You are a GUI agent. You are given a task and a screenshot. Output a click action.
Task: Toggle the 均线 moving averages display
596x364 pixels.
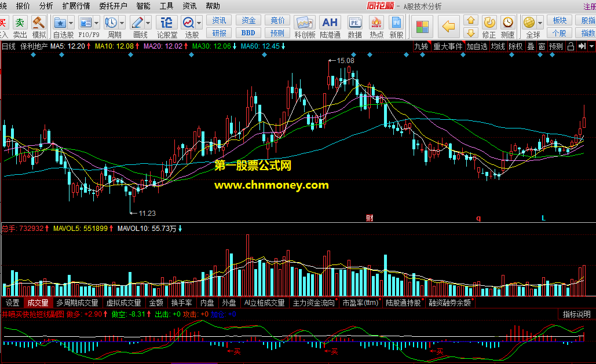[x=498, y=46]
